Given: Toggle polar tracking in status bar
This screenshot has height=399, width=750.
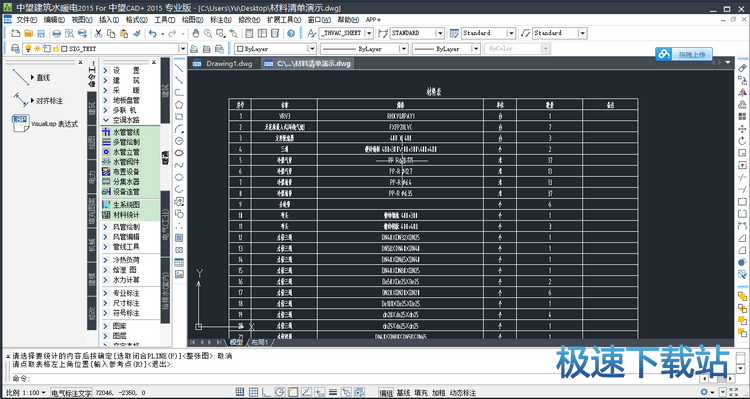Looking at the screenshot, I should [x=279, y=392].
